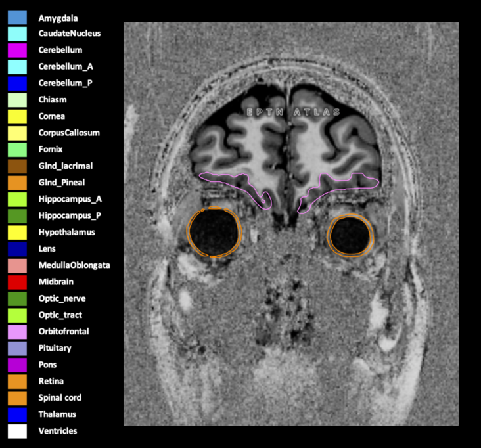This screenshot has width=481, height=448.
Task: Select the "Cornea" legend entry text
Action: coord(52,116)
